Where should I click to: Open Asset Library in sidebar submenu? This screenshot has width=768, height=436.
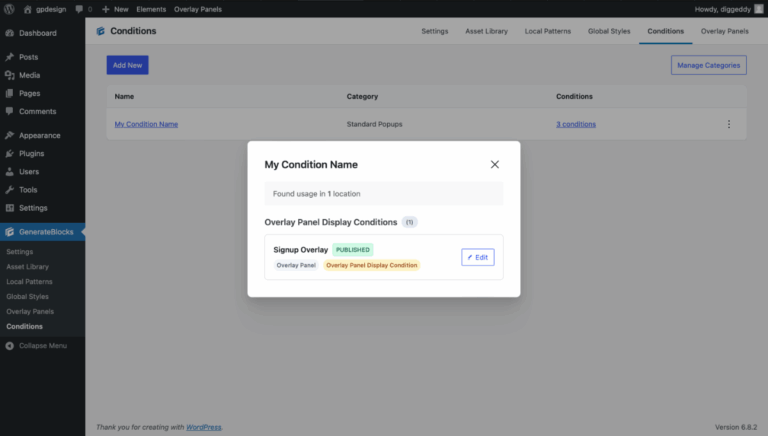pyautogui.click(x=27, y=266)
